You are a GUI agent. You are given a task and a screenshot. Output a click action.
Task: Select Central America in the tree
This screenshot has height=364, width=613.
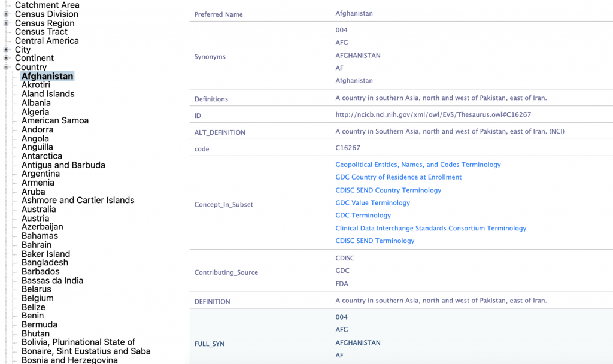[x=47, y=41]
